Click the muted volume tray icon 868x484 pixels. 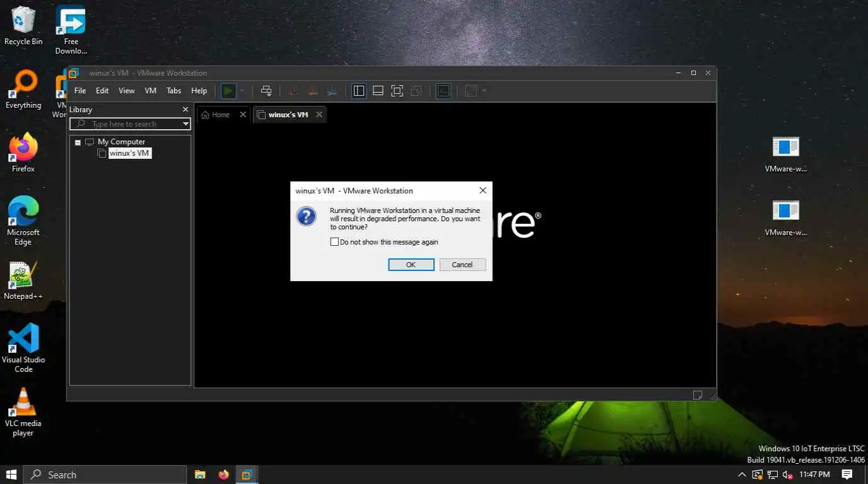point(787,475)
